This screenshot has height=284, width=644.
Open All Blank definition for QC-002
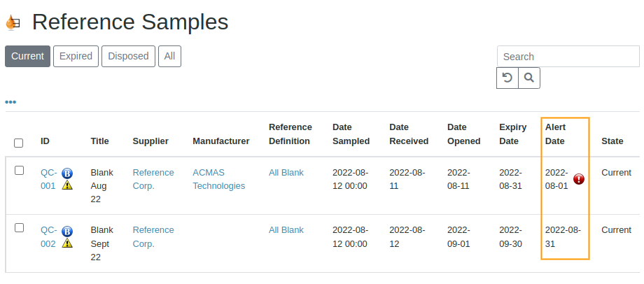(x=286, y=229)
